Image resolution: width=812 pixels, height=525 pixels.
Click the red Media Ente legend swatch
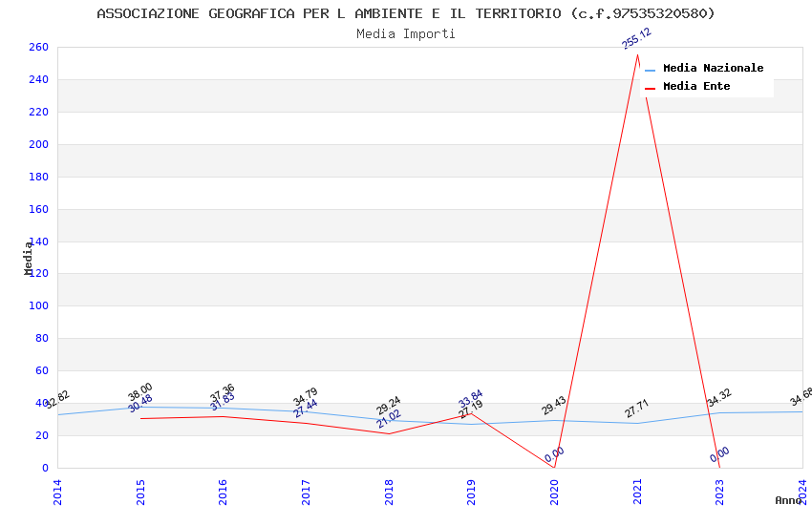click(x=650, y=89)
